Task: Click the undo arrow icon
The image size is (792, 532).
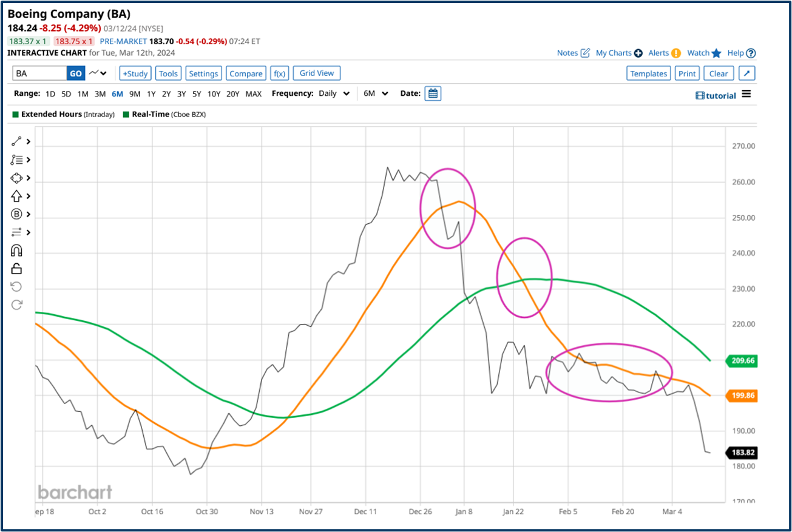Action: point(16,286)
